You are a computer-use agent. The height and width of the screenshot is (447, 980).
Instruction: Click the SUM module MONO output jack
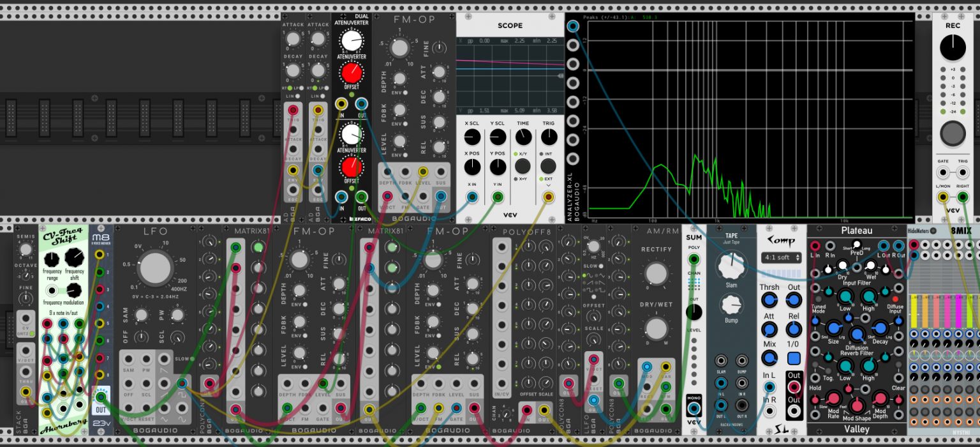tap(694, 409)
